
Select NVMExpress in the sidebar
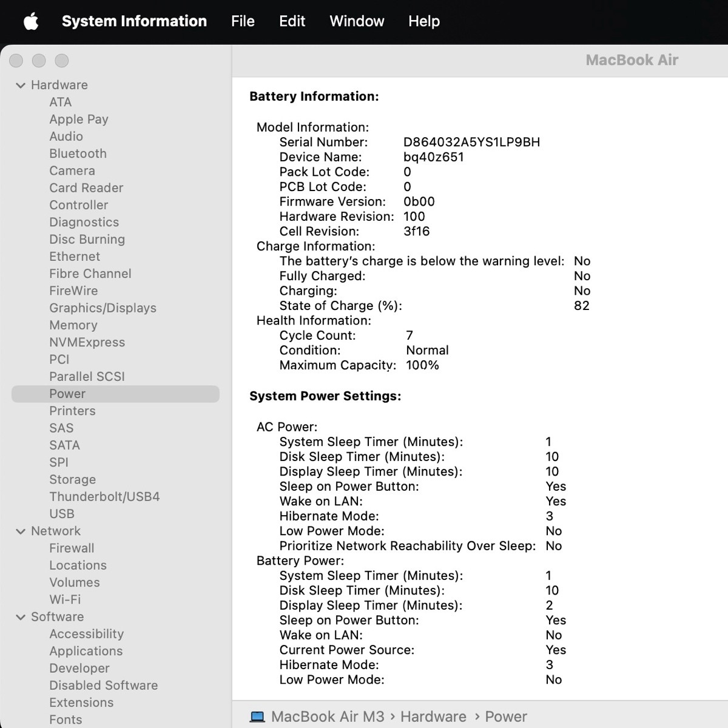click(x=87, y=342)
